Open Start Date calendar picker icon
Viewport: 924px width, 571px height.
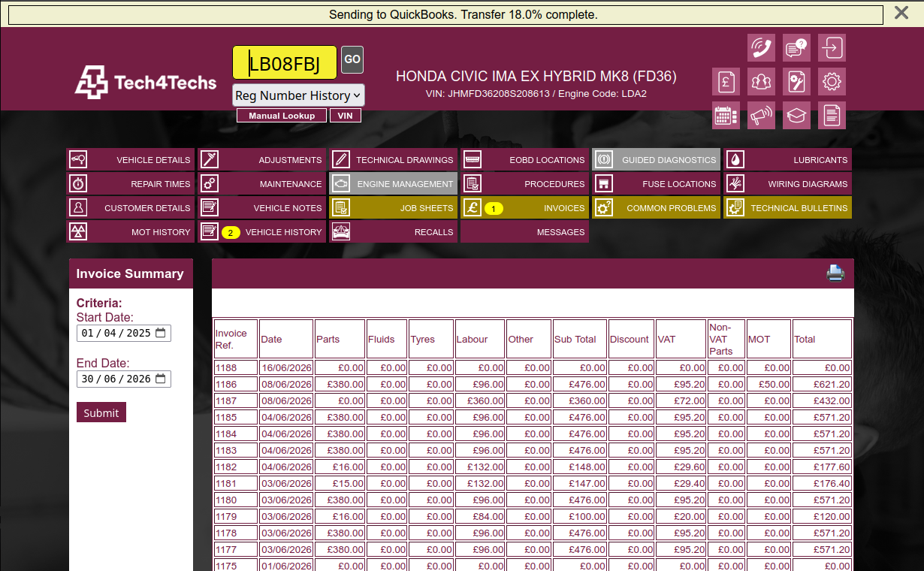coord(160,333)
